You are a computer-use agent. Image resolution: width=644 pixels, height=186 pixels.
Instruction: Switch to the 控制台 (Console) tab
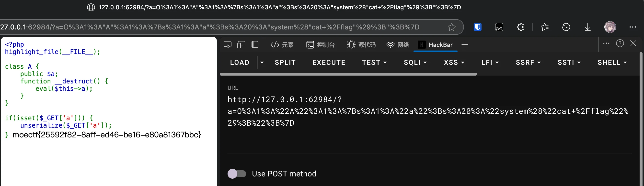[x=320, y=45]
